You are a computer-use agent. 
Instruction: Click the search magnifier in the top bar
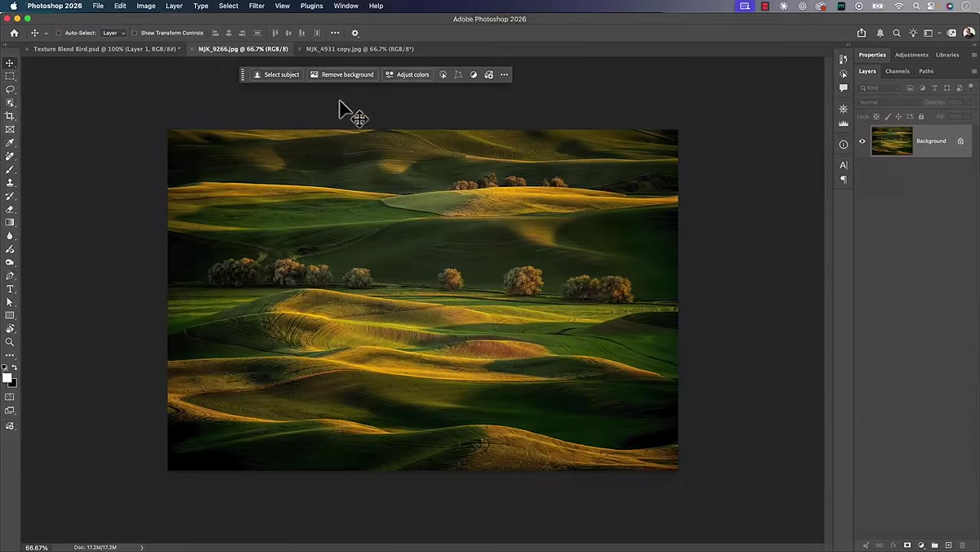(x=897, y=33)
